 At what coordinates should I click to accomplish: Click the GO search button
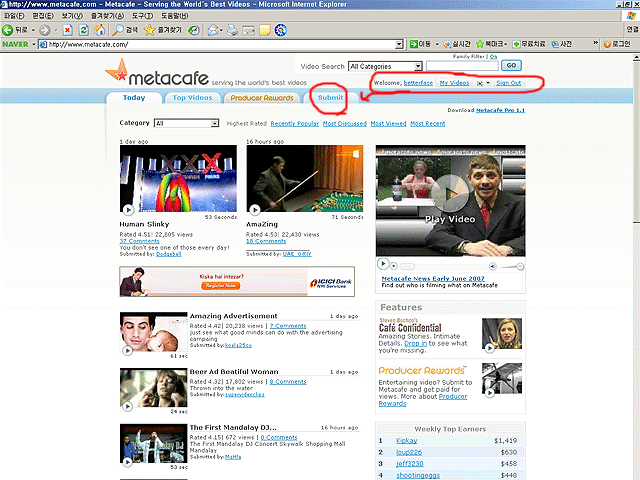coord(511,65)
